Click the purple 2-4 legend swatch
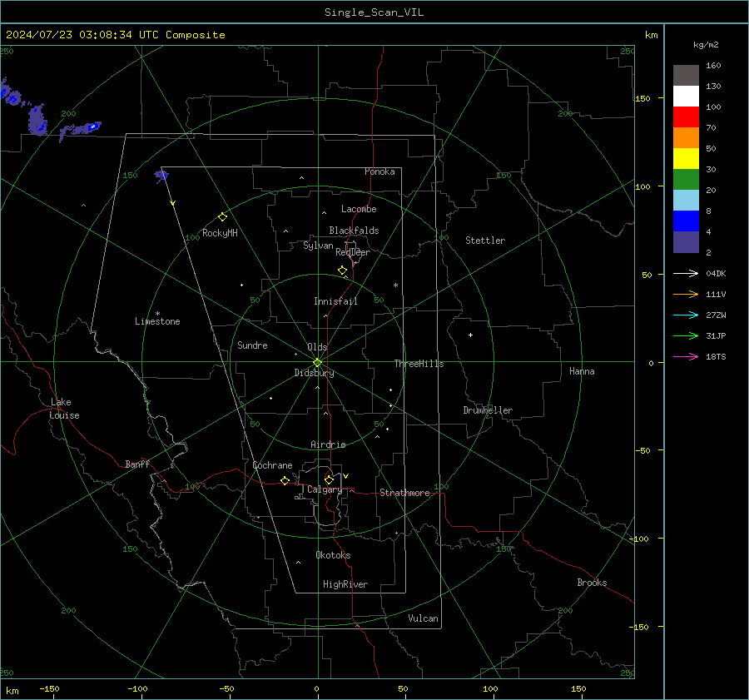This screenshot has height=700, width=749. pyautogui.click(x=686, y=241)
